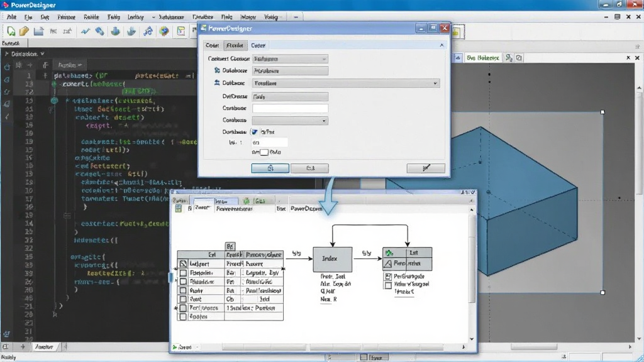Click the blue icon left of the green-text tab
This screenshot has height=362, width=644.
[x=458, y=58]
